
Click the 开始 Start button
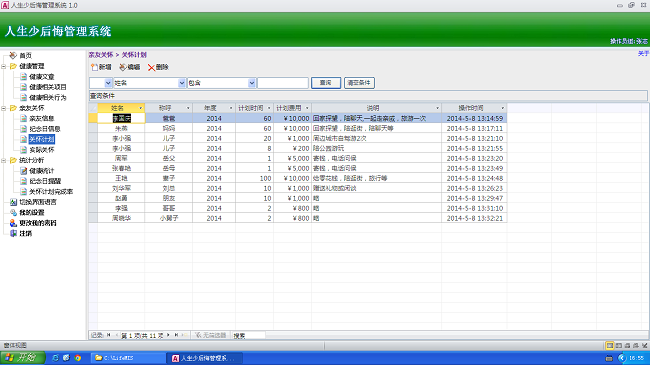click(22, 358)
